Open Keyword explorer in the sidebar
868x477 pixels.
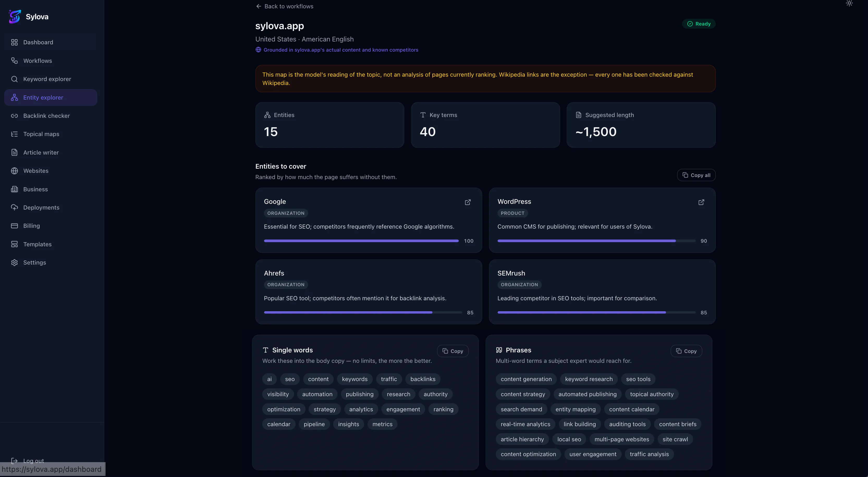[x=51, y=79]
